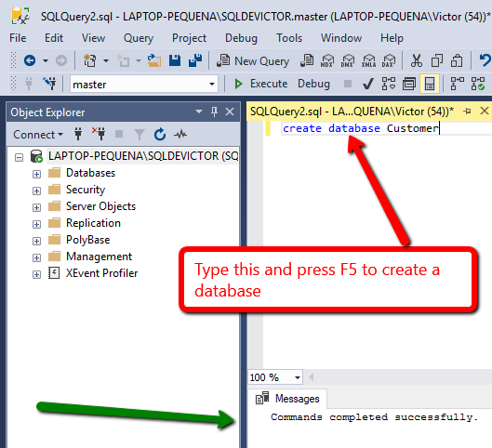492x448 pixels.
Task: Click the Change Connection icon
Action: (x=49, y=84)
